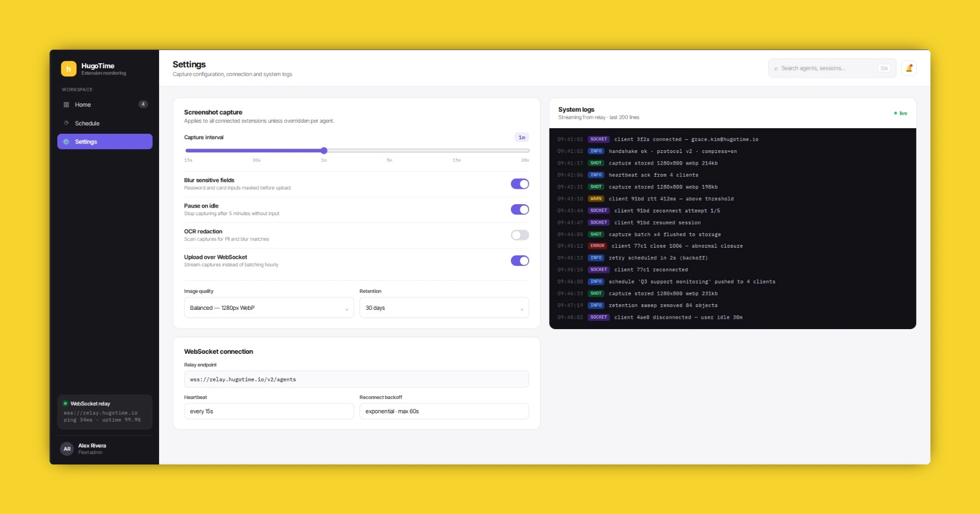
Task: Open the notifications bell icon
Action: tap(909, 68)
